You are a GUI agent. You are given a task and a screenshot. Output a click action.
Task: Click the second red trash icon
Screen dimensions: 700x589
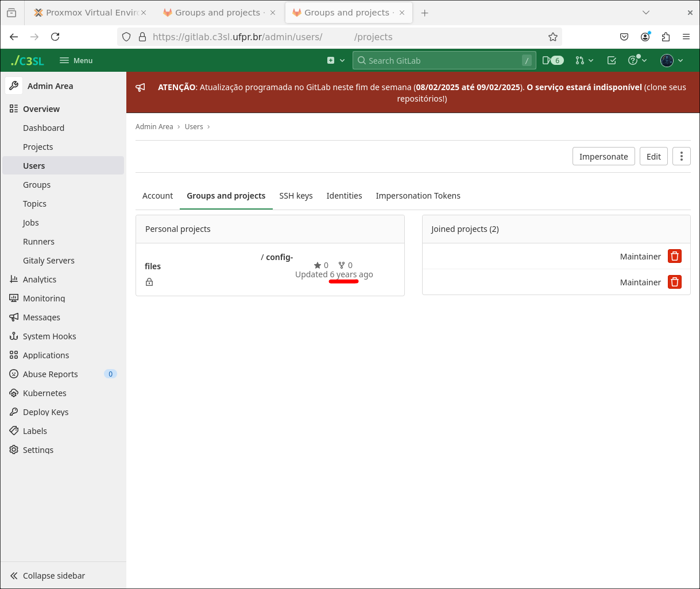pos(675,282)
